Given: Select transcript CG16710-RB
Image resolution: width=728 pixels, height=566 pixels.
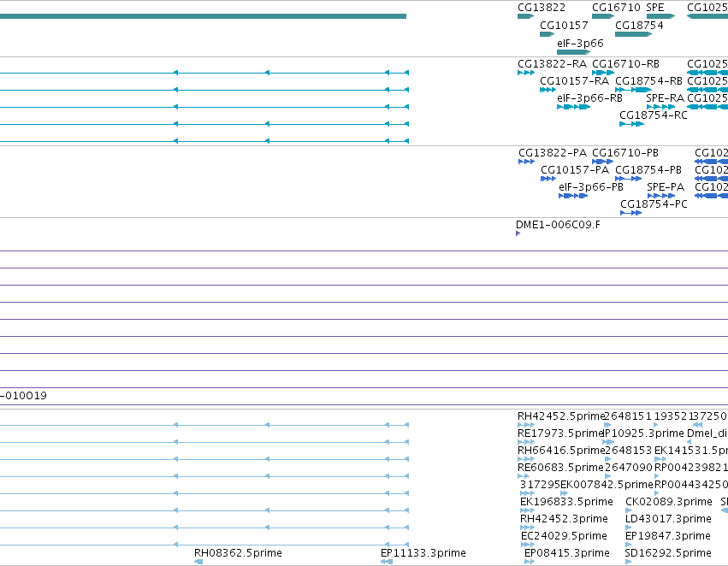Looking at the screenshot, I should [625, 63].
